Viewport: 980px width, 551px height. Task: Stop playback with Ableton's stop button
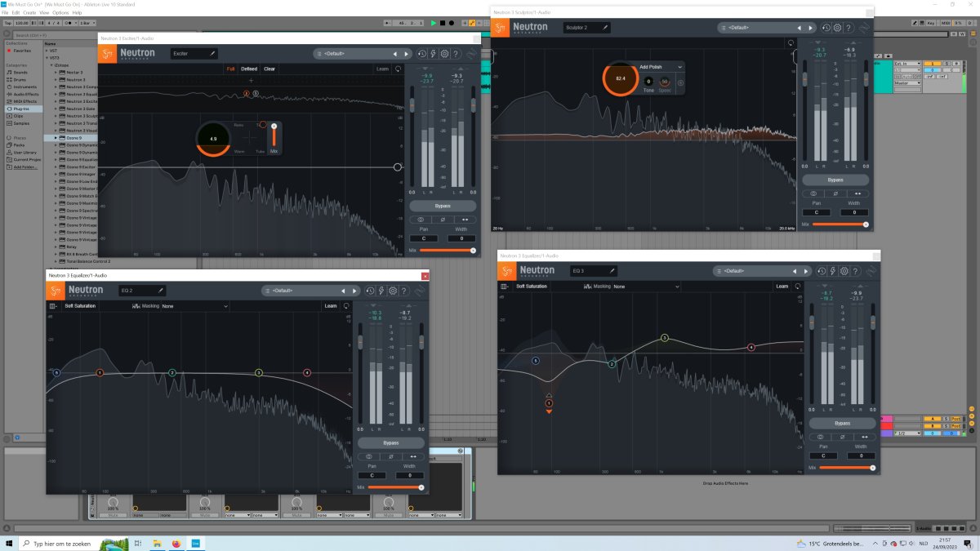tap(442, 23)
